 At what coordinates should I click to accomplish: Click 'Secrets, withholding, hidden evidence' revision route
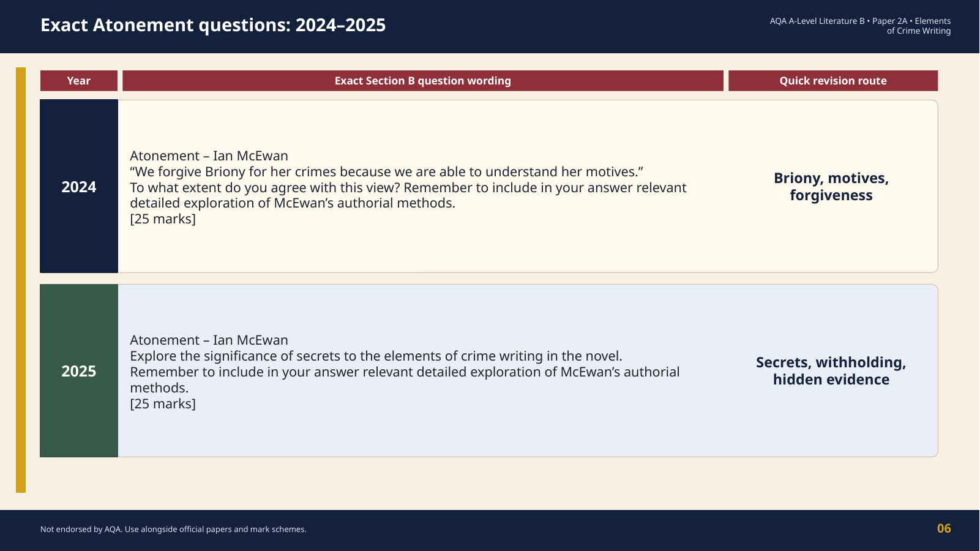coord(831,371)
